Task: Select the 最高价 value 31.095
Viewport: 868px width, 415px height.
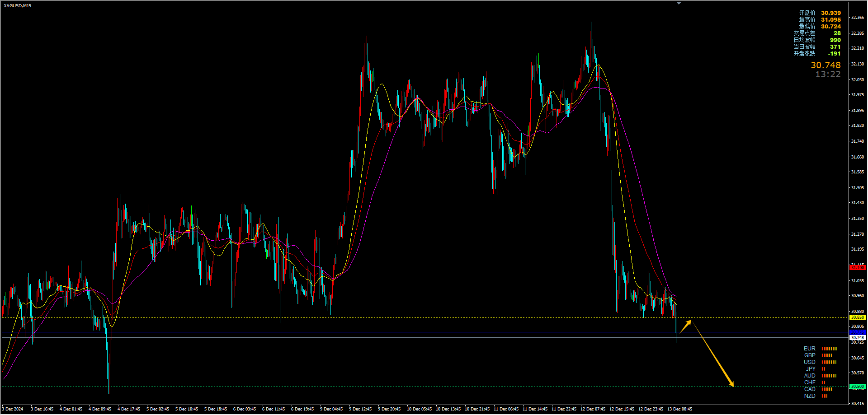Action: point(831,20)
